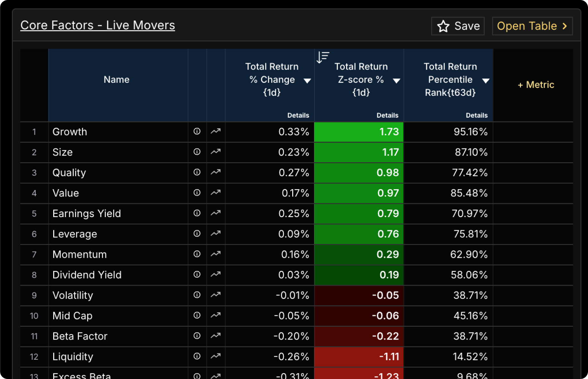Viewport: 588px width, 379px height.
Task: Click the green 1.73 Z-score cell
Action: point(359,132)
